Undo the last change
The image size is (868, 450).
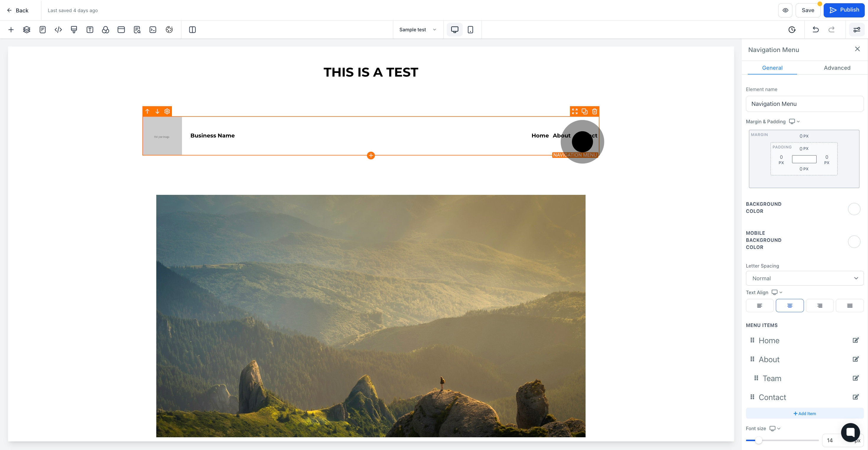(815, 30)
